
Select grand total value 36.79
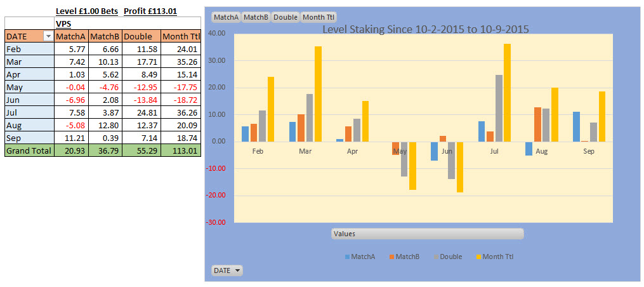[105, 151]
